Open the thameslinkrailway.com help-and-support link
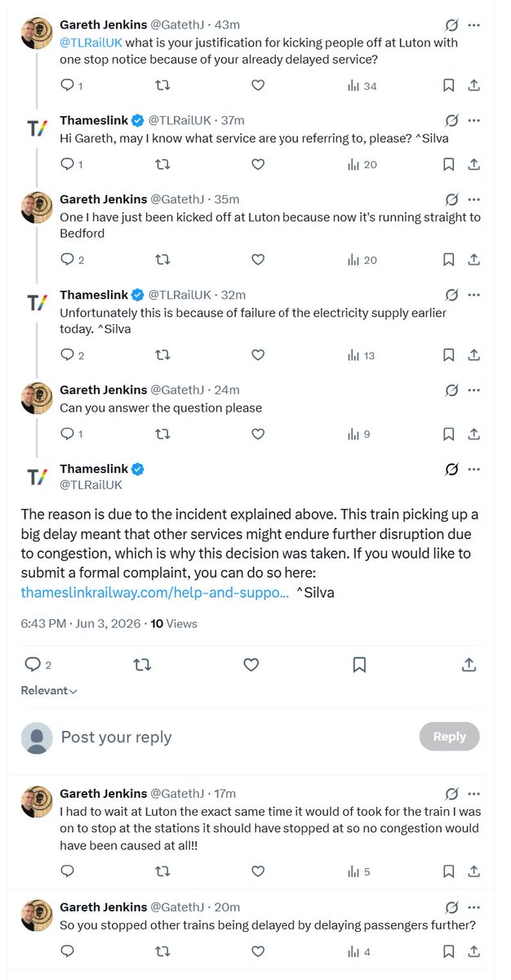Viewport: 511px width, 980px height. click(x=155, y=592)
